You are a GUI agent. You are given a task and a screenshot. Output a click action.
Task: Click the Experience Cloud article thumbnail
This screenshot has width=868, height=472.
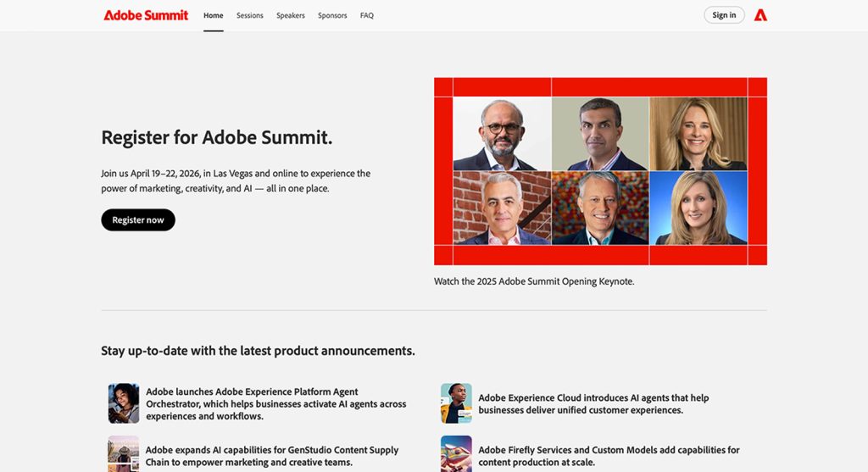[x=456, y=403]
